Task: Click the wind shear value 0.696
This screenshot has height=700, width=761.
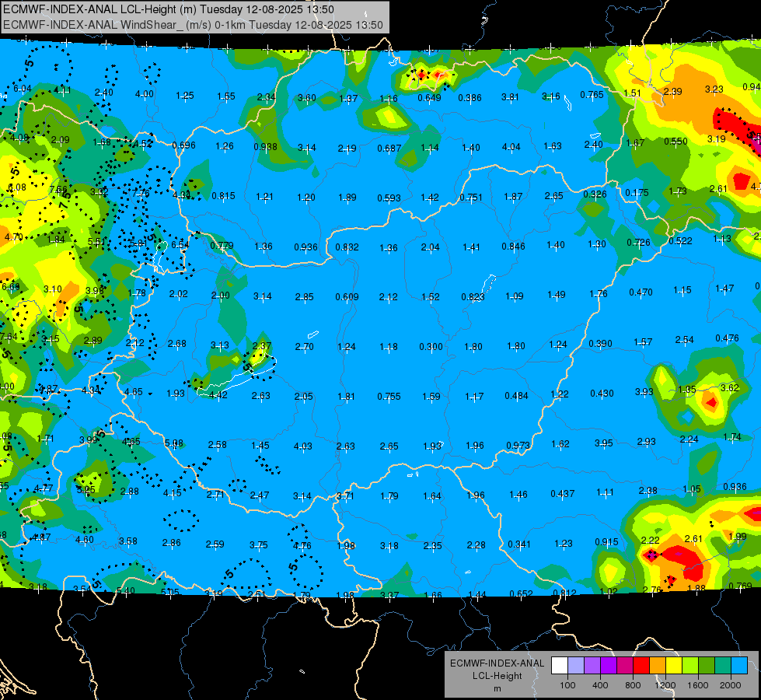Action: (184, 145)
